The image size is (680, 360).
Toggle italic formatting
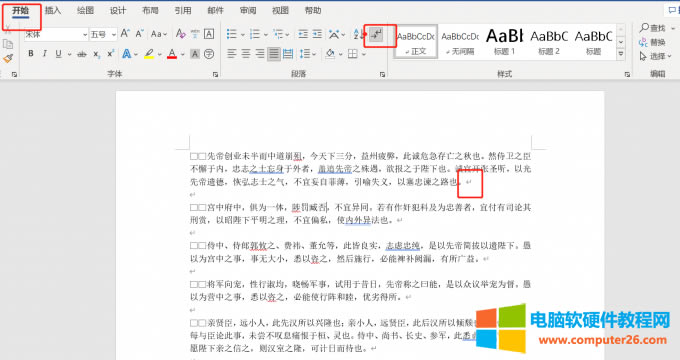(44, 53)
